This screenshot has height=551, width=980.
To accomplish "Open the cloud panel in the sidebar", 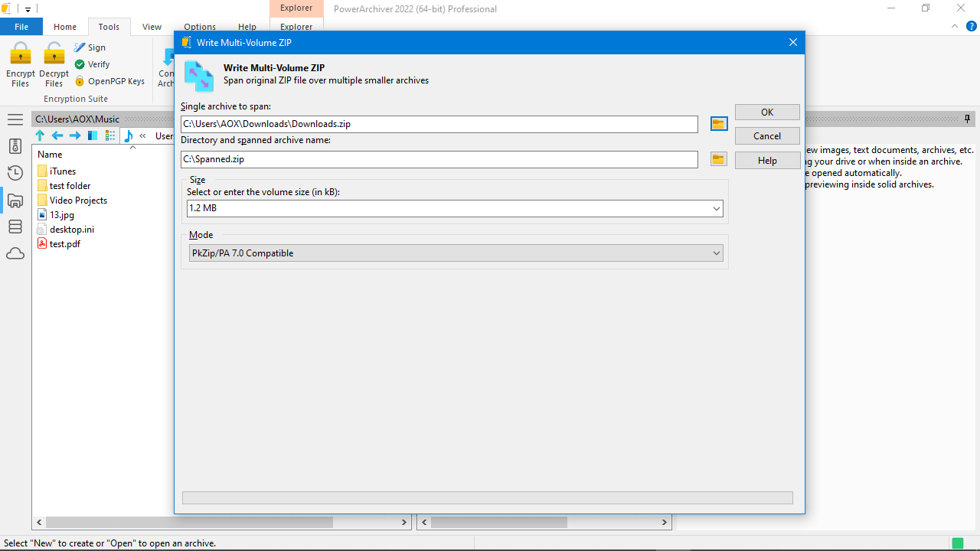I will click(x=15, y=253).
